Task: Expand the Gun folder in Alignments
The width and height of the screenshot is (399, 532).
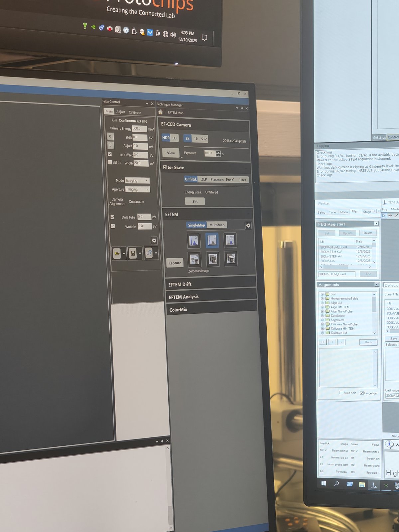Action: click(x=322, y=294)
